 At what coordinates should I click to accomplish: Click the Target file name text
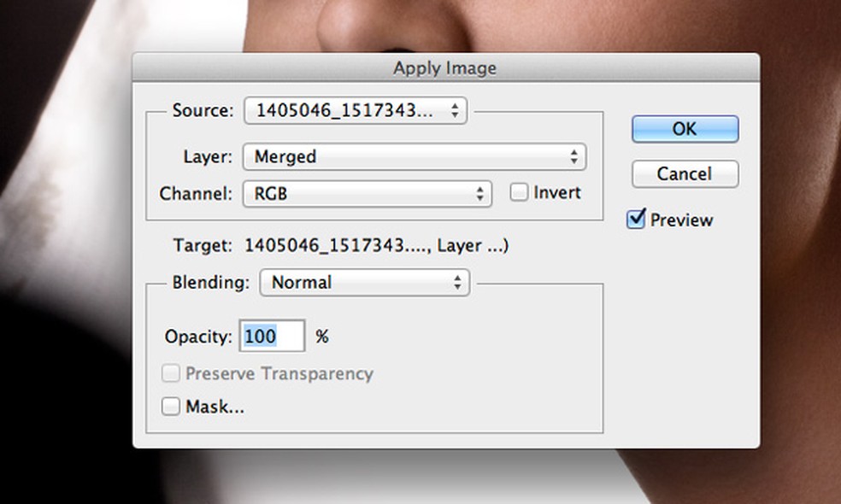(x=377, y=245)
